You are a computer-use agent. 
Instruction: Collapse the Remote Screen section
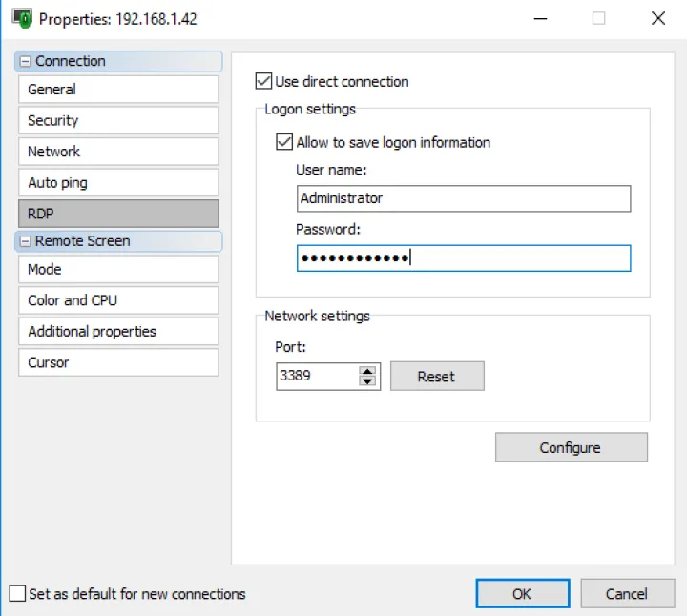(x=25, y=241)
